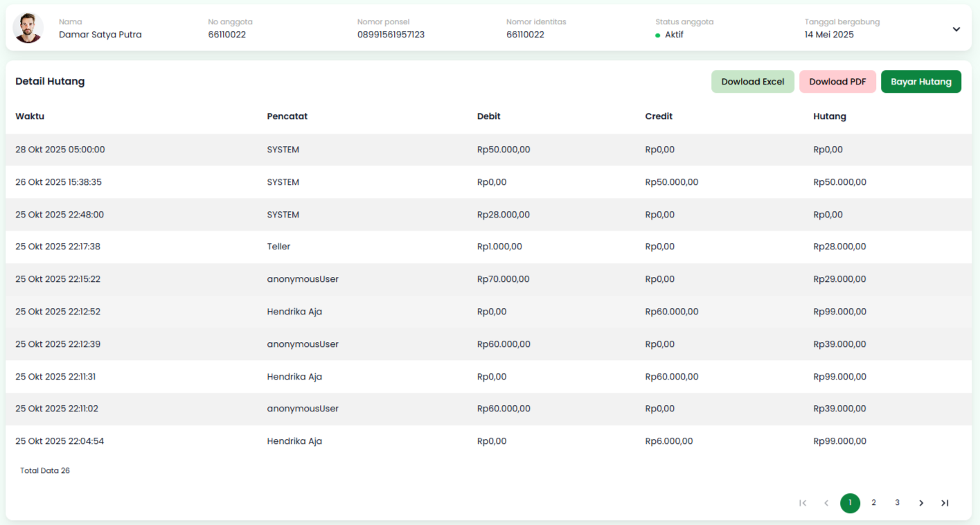Click the Download PDF button
The image size is (980, 525).
[837, 82]
